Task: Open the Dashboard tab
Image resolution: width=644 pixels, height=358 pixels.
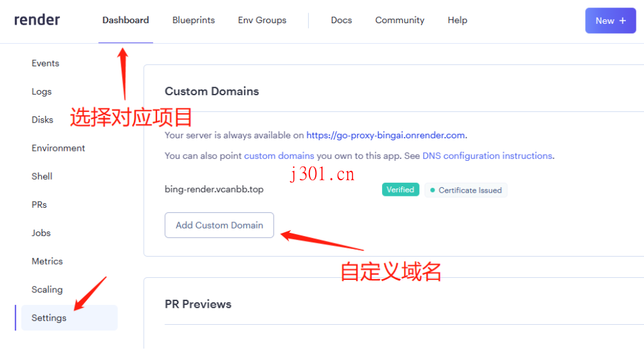Action: coord(126,20)
